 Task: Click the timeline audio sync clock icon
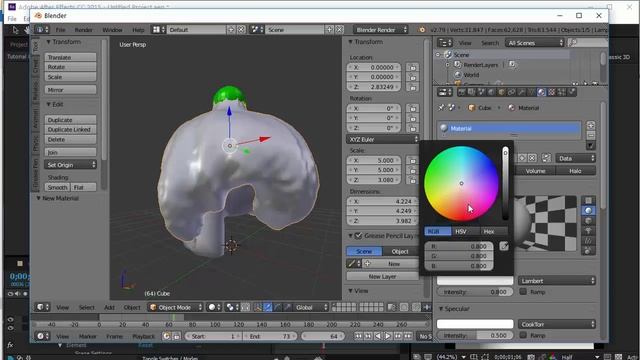pos(166,336)
